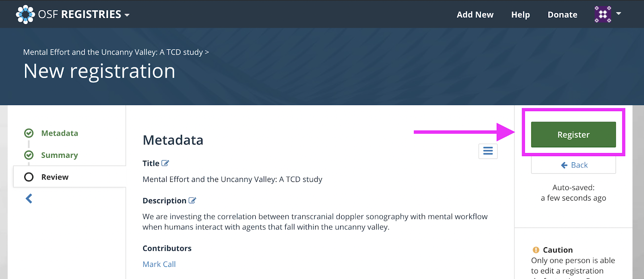Image resolution: width=644 pixels, height=279 pixels.
Task: Click the OSF logo icon
Action: (25, 14)
